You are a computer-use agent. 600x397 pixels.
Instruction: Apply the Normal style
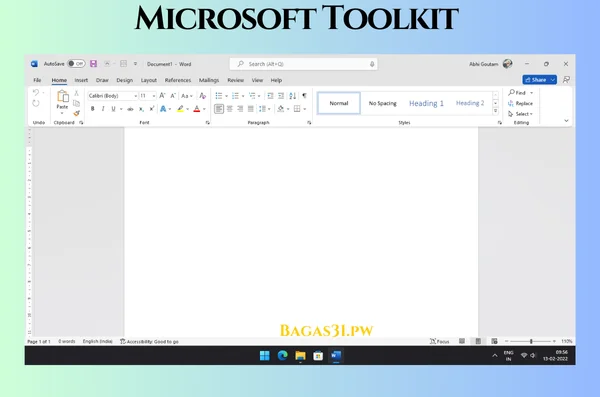[x=339, y=103]
